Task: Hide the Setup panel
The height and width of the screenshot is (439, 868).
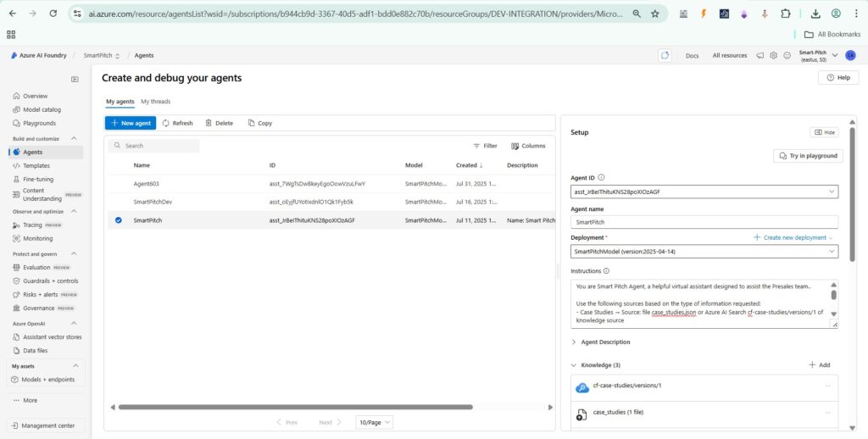Action: 824,132
